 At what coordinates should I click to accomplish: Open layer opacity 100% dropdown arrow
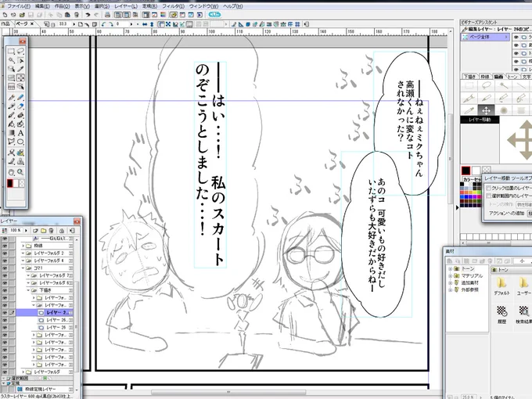(x=26, y=230)
